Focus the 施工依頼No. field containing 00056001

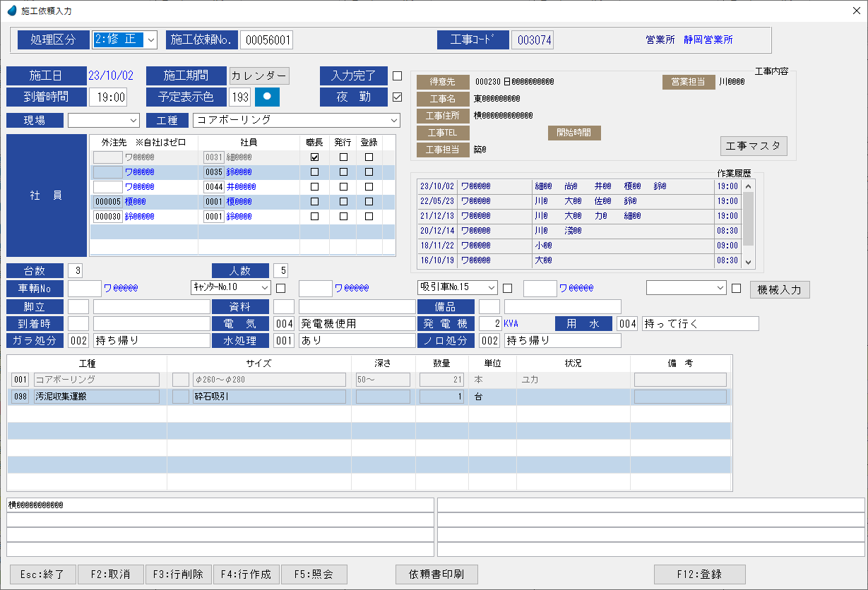[x=266, y=40]
